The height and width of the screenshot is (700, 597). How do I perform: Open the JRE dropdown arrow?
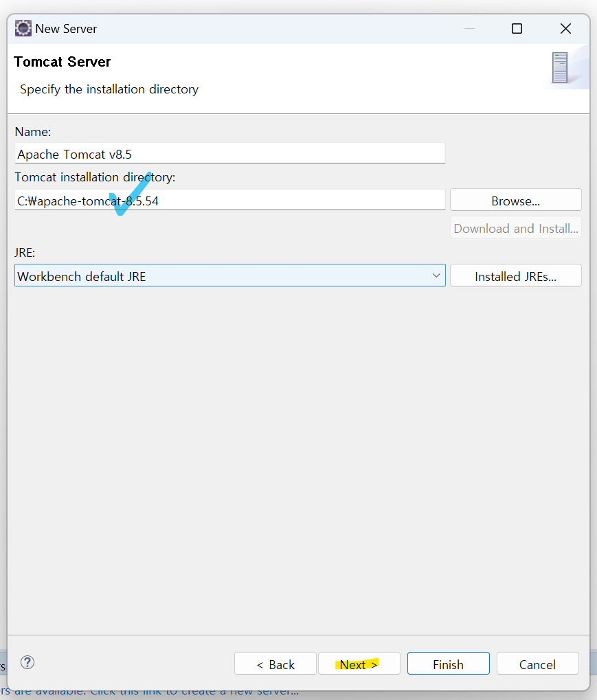click(436, 275)
